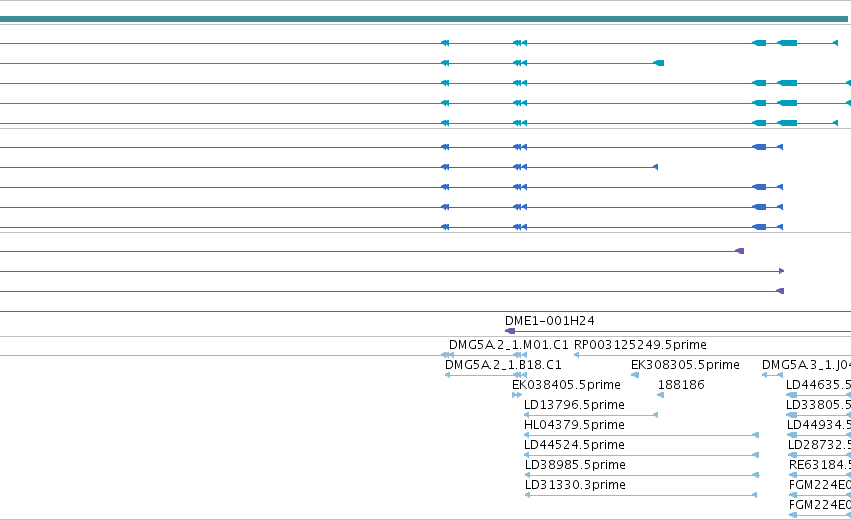Select the LD31330.3prime label
The height and width of the screenshot is (520, 851).
click(575, 485)
